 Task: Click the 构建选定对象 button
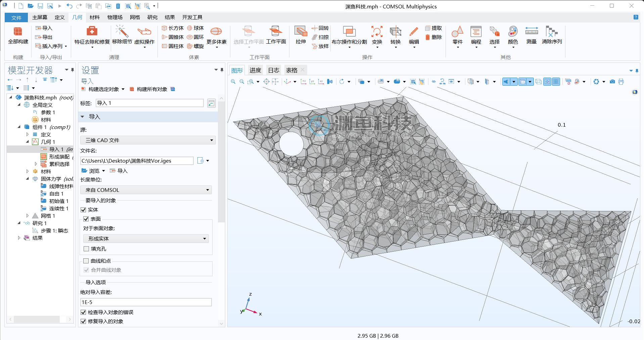coord(100,89)
